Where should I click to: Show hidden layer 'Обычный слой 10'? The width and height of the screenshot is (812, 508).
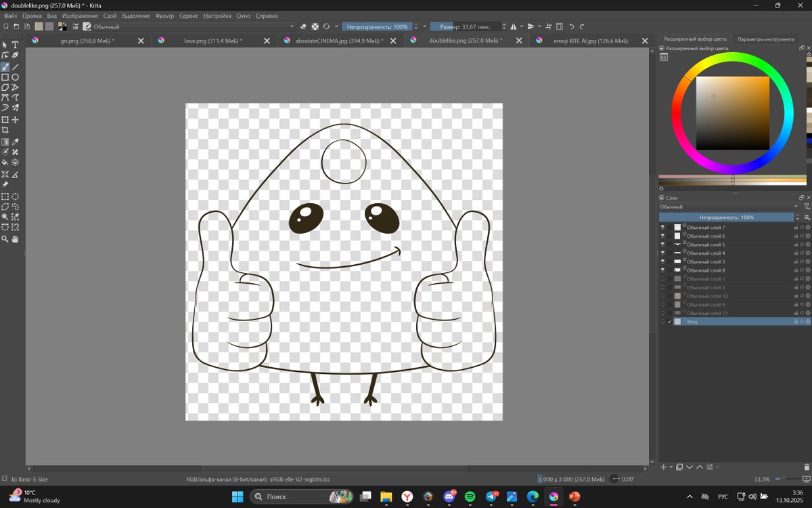(662, 296)
